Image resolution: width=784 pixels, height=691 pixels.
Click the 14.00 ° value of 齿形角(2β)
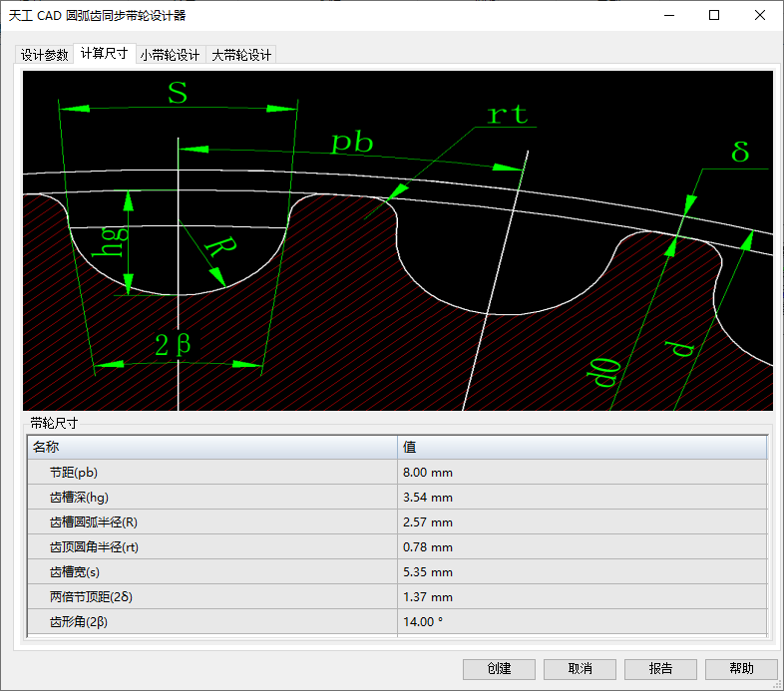[x=423, y=622]
